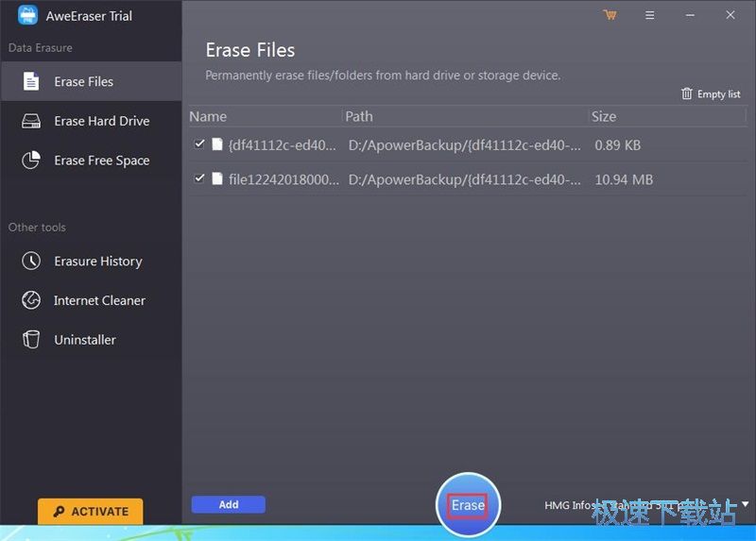This screenshot has width=756, height=541.
Task: Click the AweEraser app logo icon
Action: 27,15
